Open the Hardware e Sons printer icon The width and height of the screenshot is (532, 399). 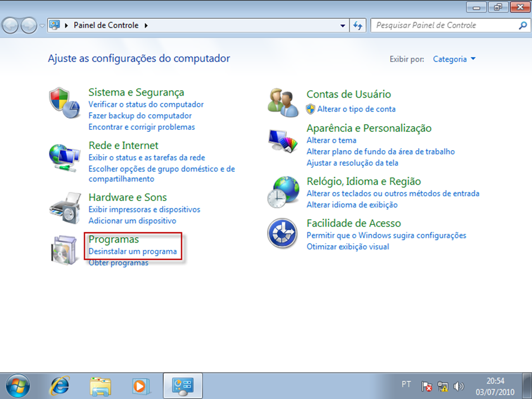65,208
